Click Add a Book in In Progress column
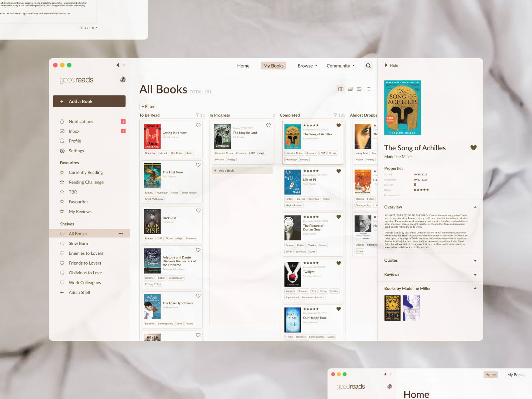The width and height of the screenshot is (532, 399). click(x=242, y=170)
